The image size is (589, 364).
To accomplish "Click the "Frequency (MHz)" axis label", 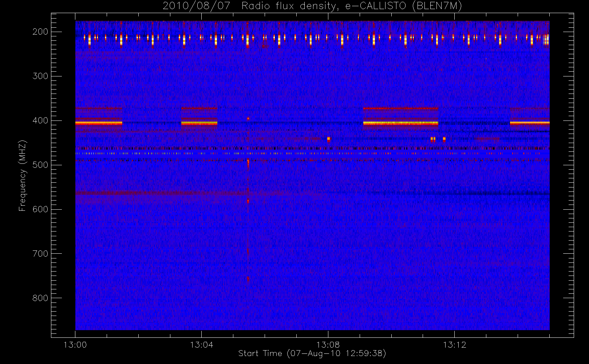I will pos(23,175).
